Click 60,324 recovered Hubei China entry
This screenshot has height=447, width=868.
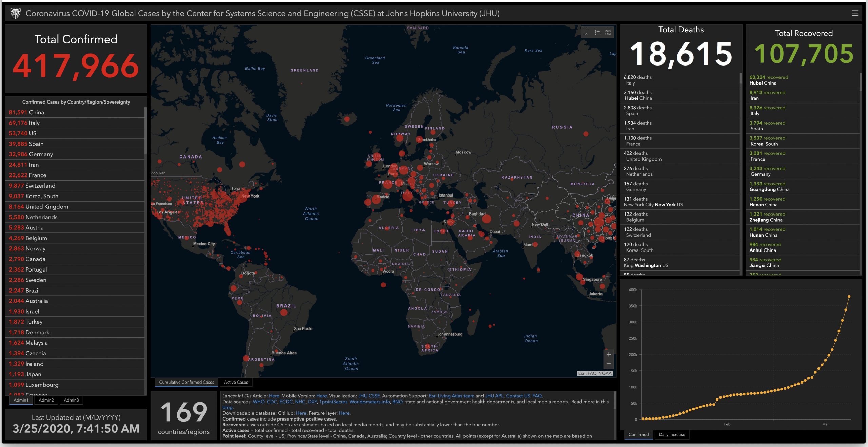click(x=803, y=80)
